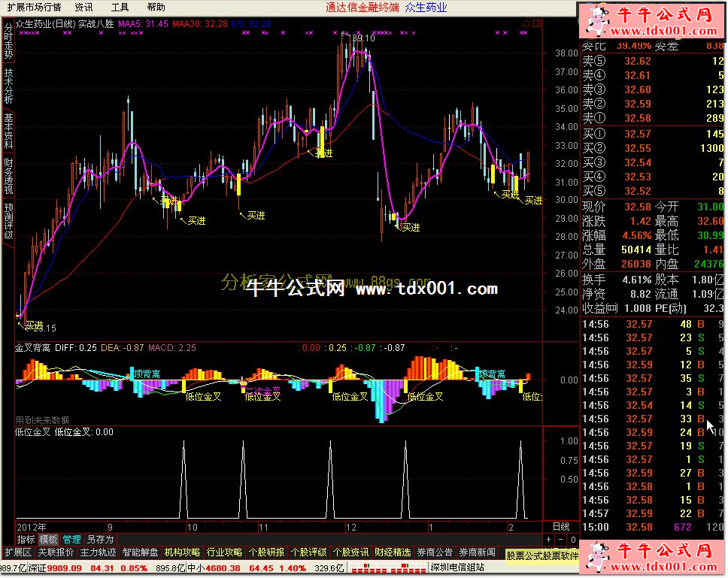Switch to 分时走势 side tab
The height and width of the screenshot is (578, 728).
pos(8,41)
